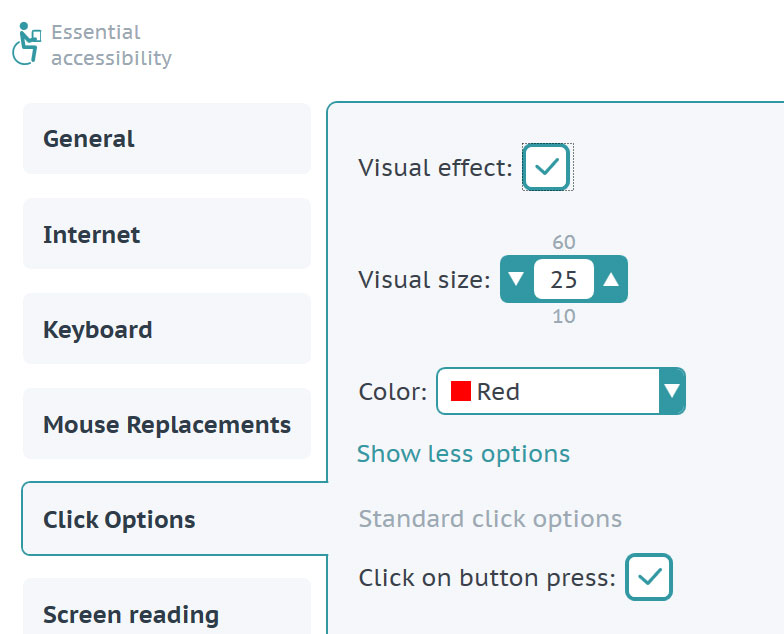Click the Standard click options heading

click(490, 518)
